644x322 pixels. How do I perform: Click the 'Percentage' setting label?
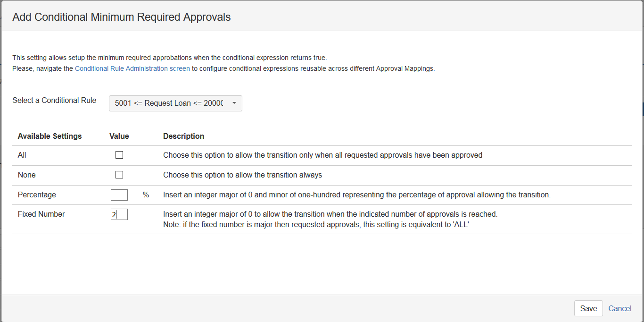(37, 195)
